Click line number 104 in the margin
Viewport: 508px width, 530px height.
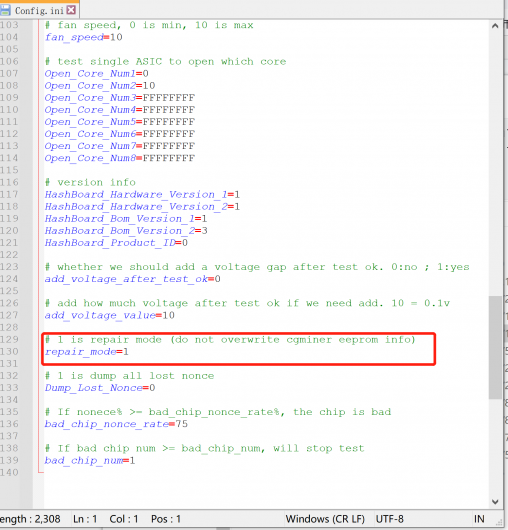tap(9, 37)
